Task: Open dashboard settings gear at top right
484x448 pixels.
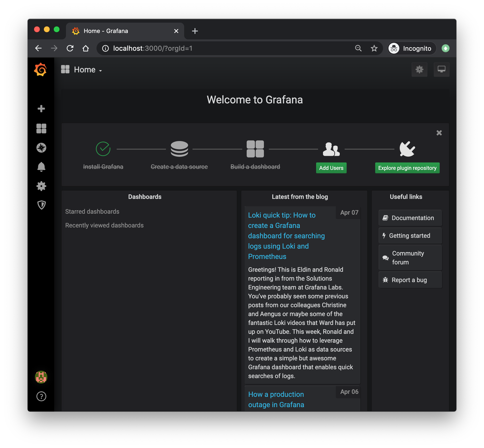Action: [x=419, y=70]
